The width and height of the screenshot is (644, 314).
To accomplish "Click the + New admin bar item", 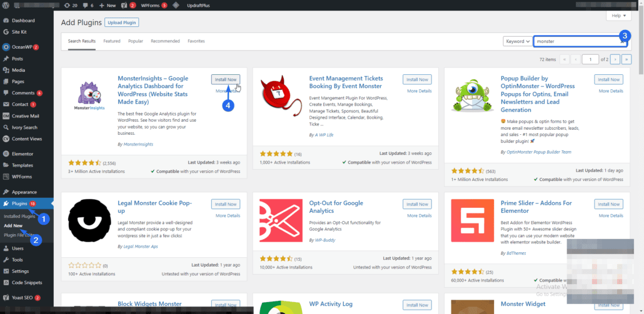I will [108, 6].
